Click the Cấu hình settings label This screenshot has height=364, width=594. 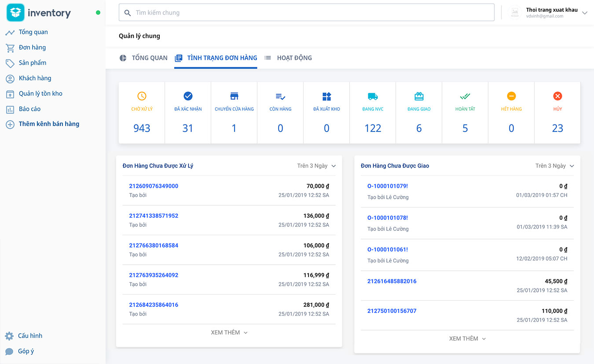[x=30, y=336]
